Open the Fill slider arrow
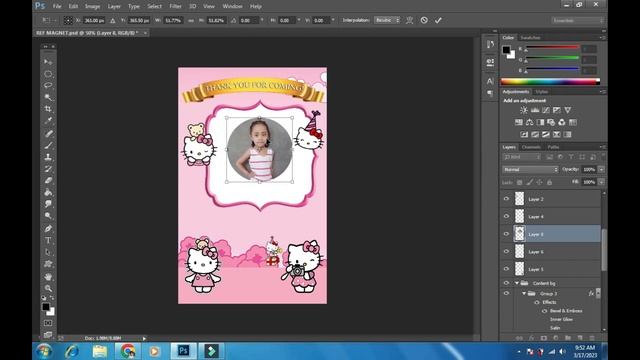The width and height of the screenshot is (640, 360). pyautogui.click(x=601, y=182)
